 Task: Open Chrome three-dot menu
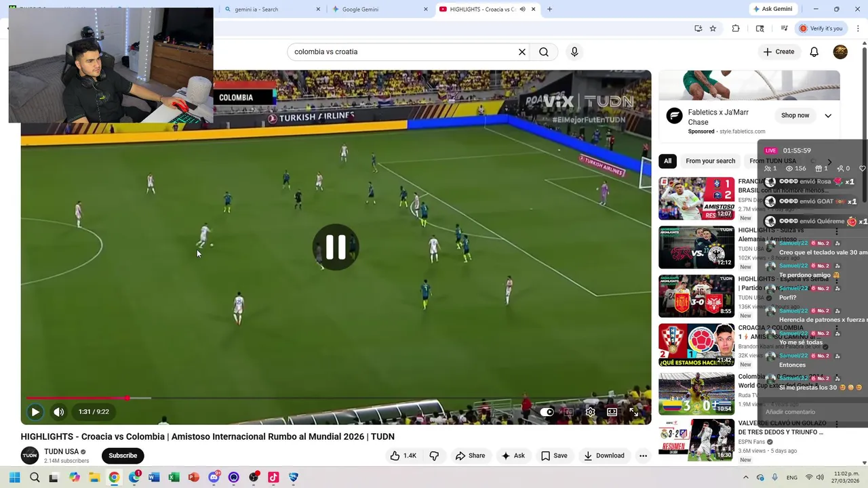point(858,28)
